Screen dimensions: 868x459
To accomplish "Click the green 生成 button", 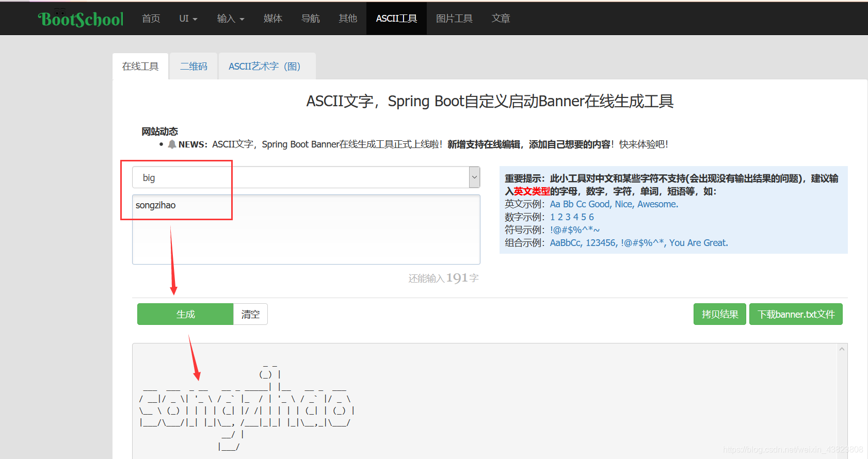I will pyautogui.click(x=185, y=314).
